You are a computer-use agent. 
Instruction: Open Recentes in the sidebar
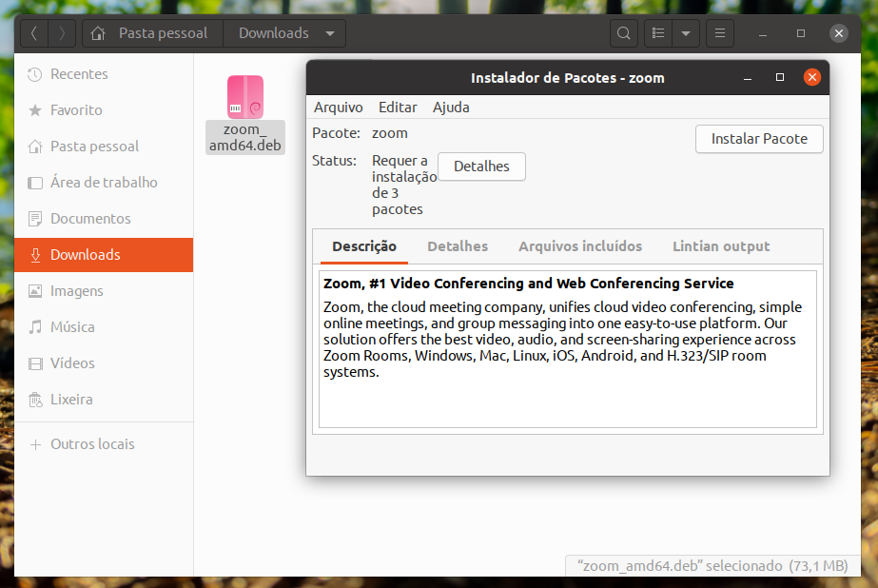coord(104,74)
